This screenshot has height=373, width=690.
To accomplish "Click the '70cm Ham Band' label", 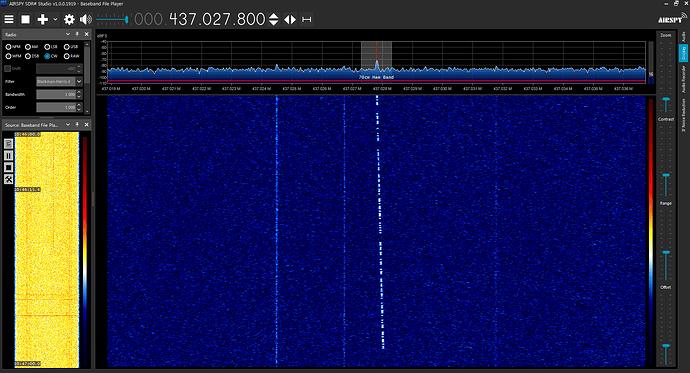I will [376, 77].
